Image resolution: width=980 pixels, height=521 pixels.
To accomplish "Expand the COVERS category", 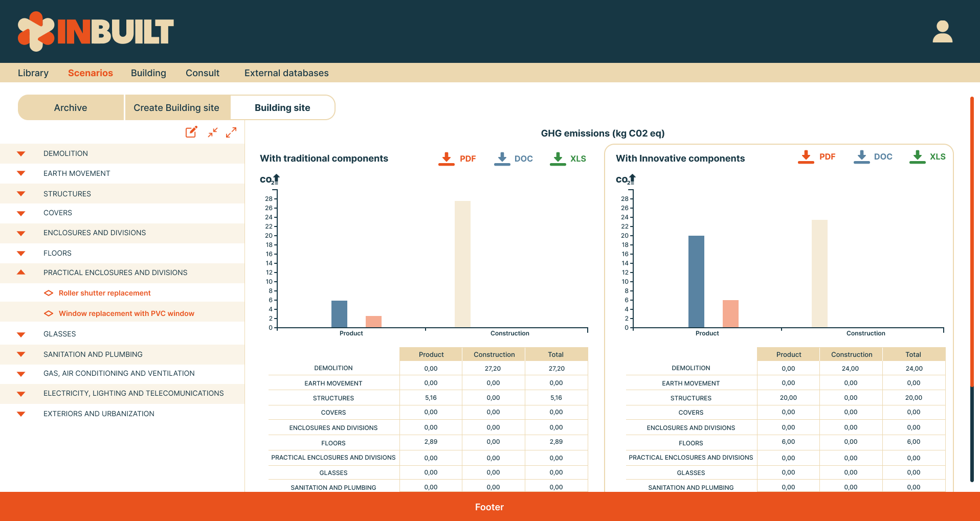I will [x=21, y=213].
